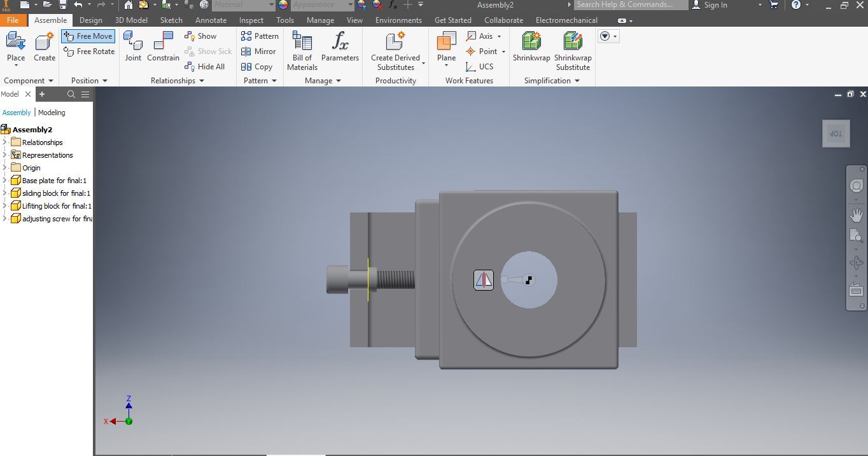
Task: Click the Zoom tool in navigation bar
Action: [857, 235]
